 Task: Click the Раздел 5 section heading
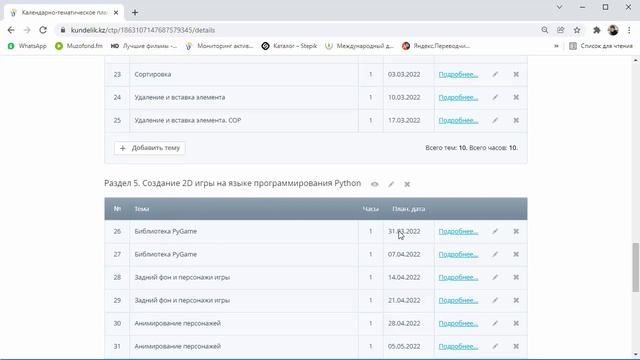[233, 183]
